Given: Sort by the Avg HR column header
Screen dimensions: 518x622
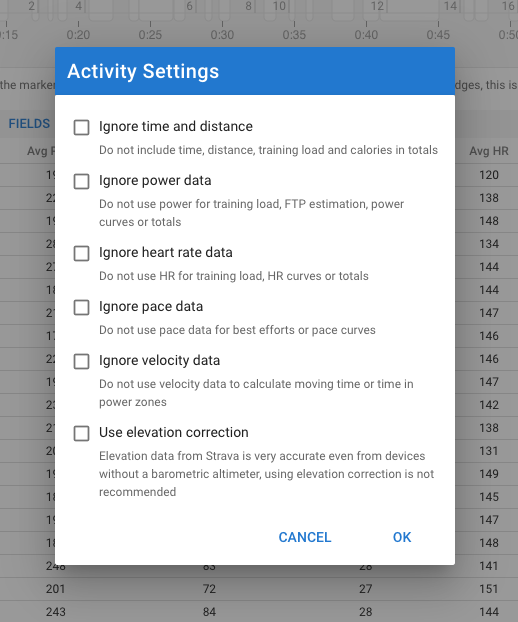Looking at the screenshot, I should coord(489,151).
